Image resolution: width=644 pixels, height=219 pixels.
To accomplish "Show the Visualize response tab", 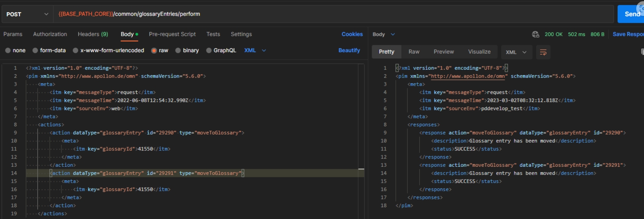I will point(479,52).
